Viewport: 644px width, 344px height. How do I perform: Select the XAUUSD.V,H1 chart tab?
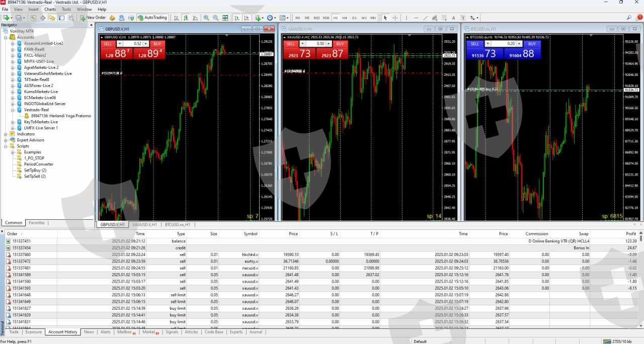pos(144,225)
